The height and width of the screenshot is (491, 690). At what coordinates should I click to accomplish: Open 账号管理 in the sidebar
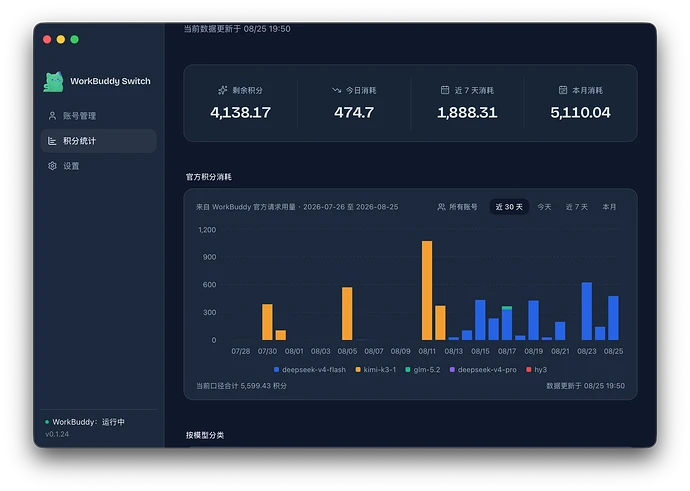coord(99,116)
